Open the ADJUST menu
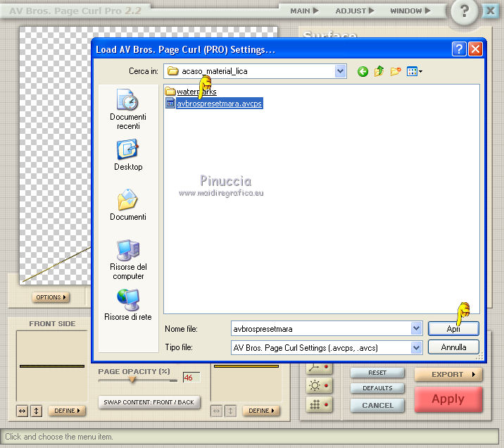The width and height of the screenshot is (504, 448). tap(355, 11)
